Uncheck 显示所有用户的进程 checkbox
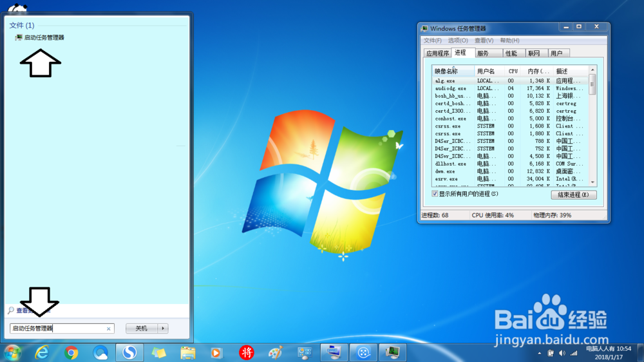Image resolution: width=644 pixels, height=362 pixels. pyautogui.click(x=435, y=193)
